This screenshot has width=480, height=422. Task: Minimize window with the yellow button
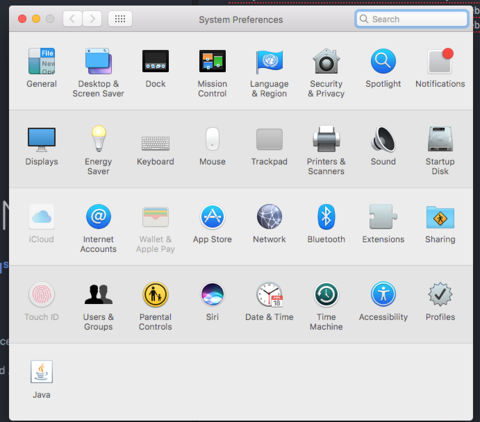[36, 19]
